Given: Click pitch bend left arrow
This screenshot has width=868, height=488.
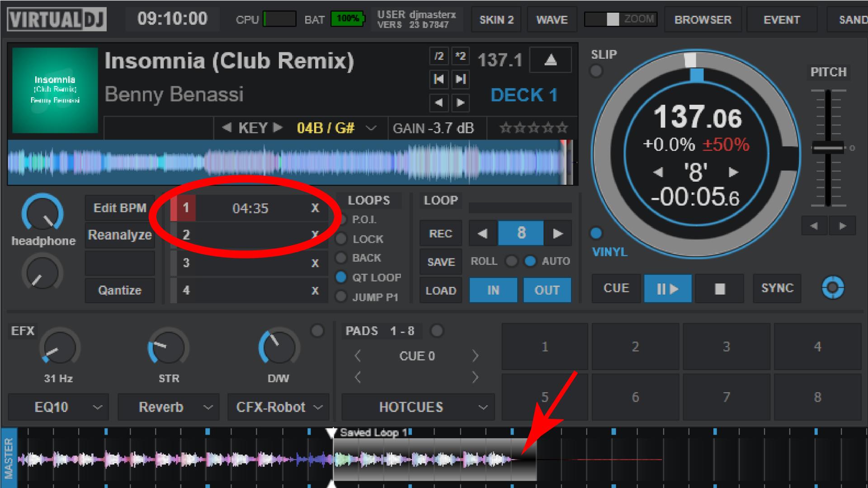Looking at the screenshot, I should click(814, 225).
